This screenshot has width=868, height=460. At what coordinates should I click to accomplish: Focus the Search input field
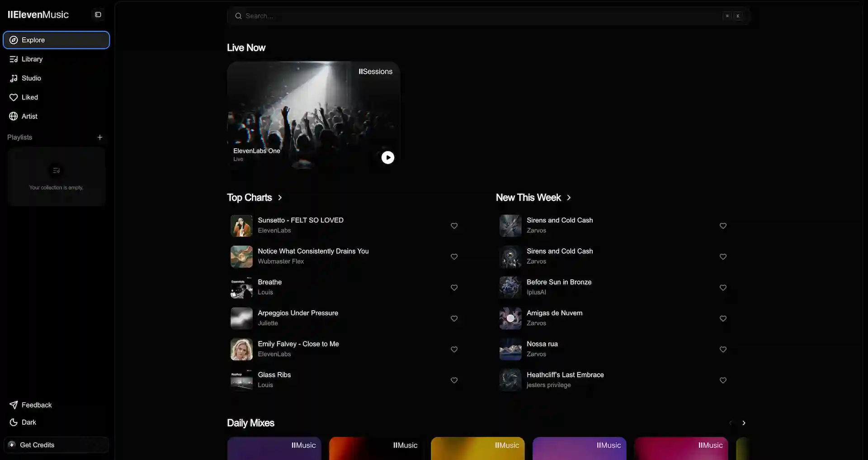click(479, 16)
